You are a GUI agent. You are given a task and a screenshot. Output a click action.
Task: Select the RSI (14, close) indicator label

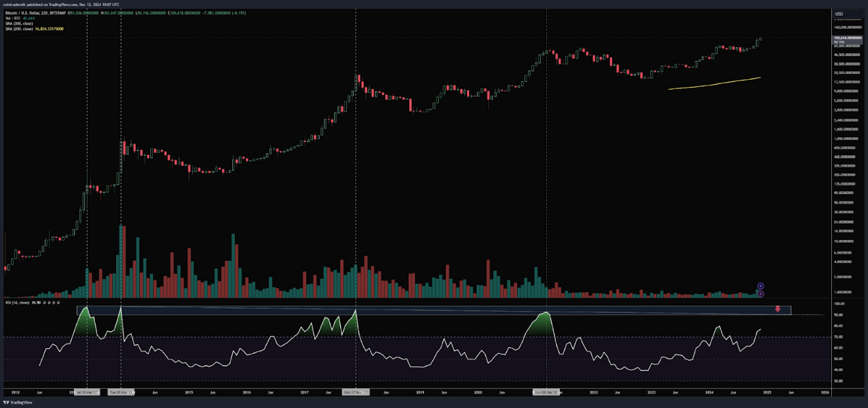[x=17, y=301]
